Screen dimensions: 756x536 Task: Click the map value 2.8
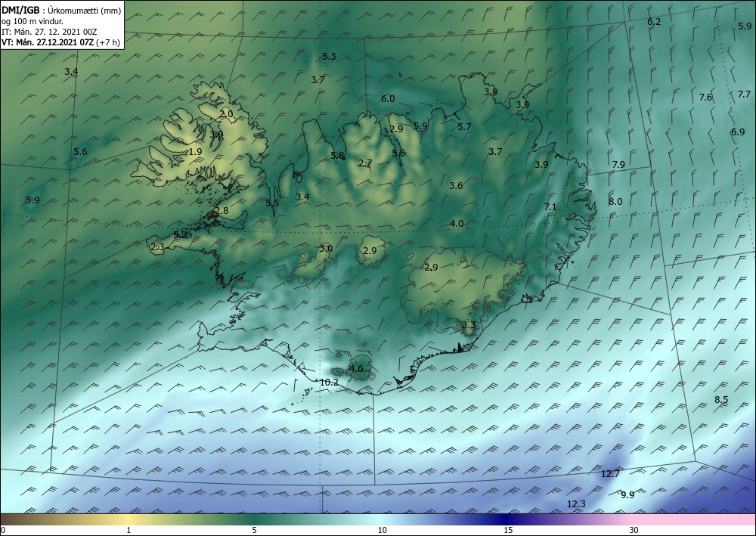click(222, 211)
